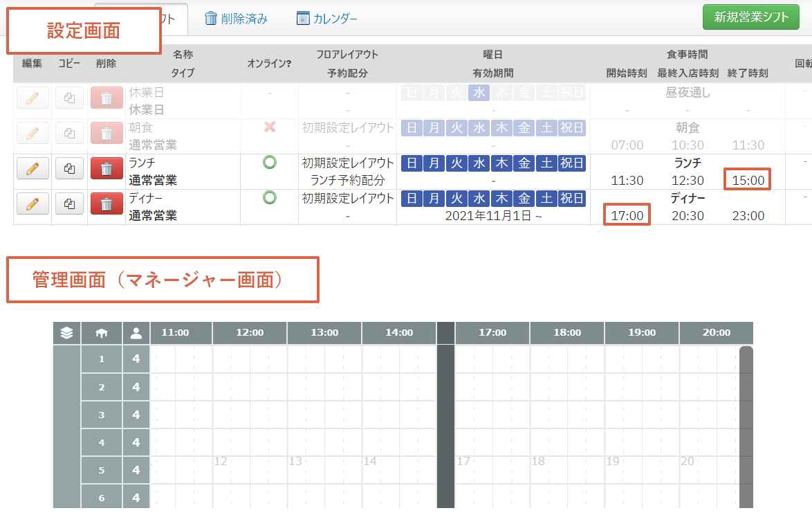Click the person icon in timeline header

(136, 333)
